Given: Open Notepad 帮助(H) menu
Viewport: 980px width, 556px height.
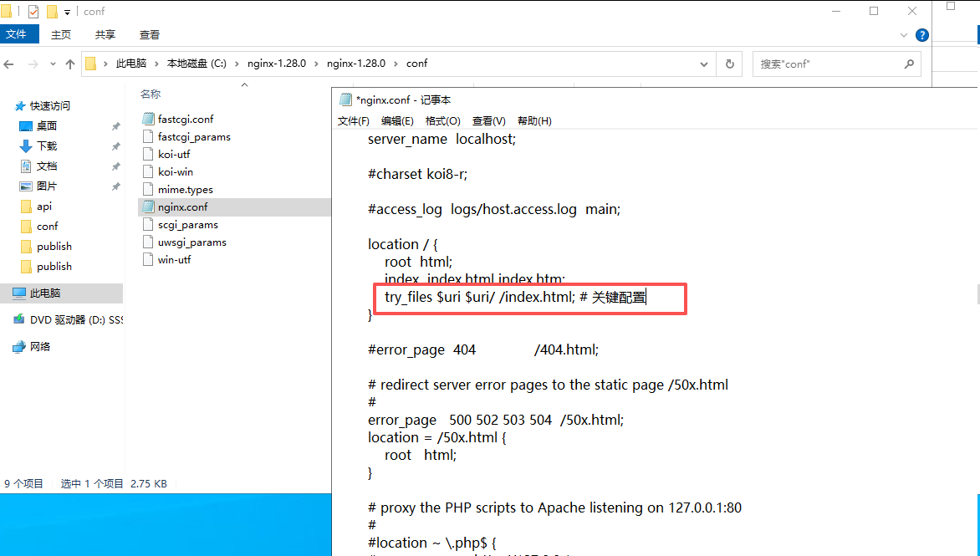Looking at the screenshot, I should click(534, 121).
